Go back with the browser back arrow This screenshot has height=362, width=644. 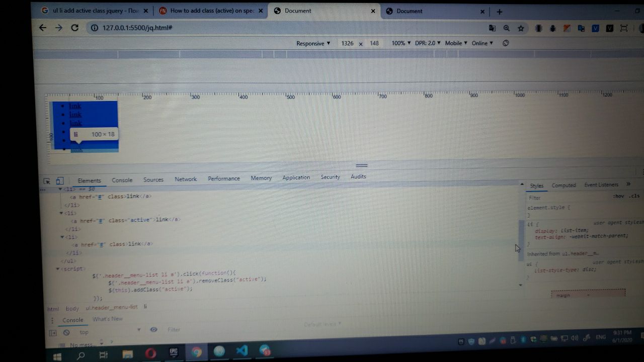(x=43, y=28)
